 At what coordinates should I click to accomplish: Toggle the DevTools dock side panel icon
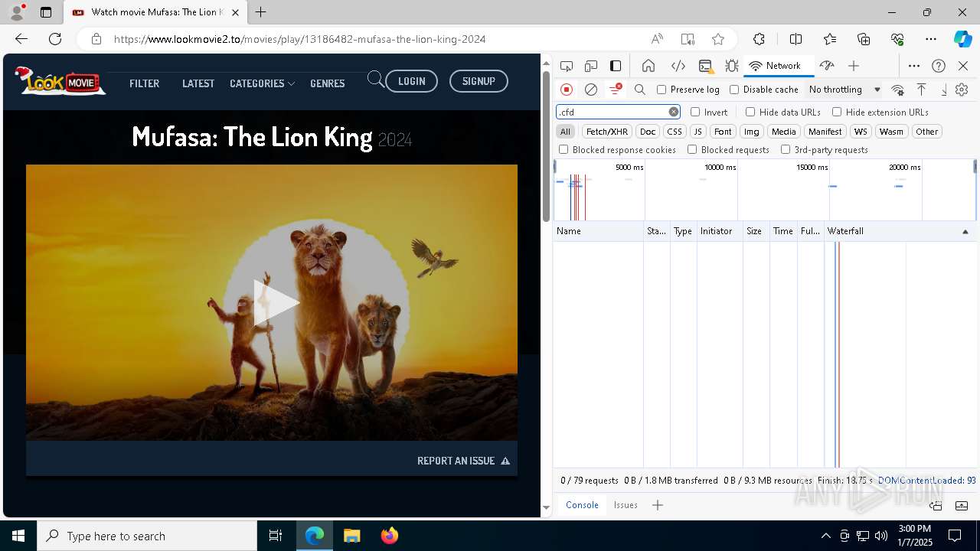point(616,66)
